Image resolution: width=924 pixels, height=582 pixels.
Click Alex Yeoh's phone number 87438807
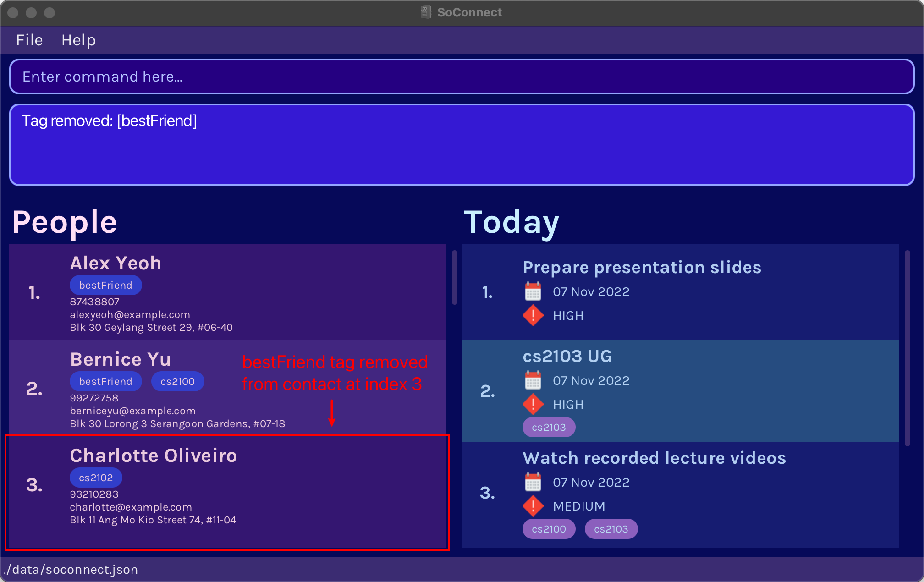(94, 302)
